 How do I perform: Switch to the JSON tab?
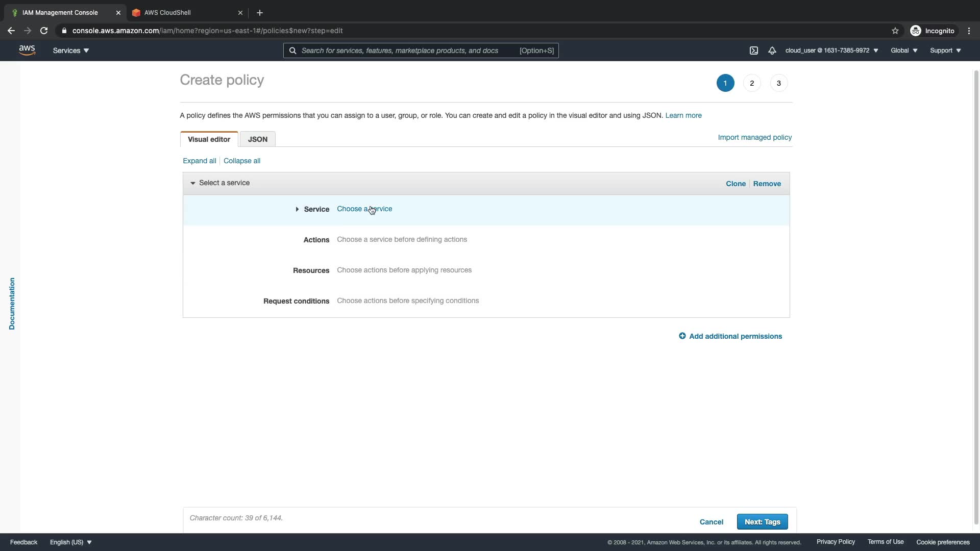(258, 139)
